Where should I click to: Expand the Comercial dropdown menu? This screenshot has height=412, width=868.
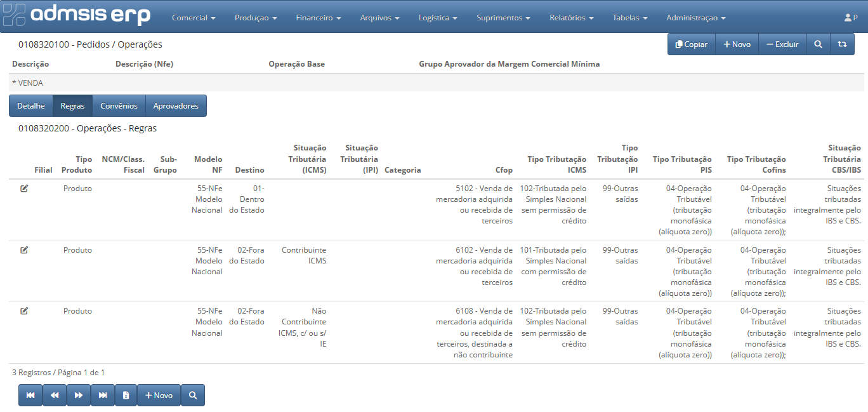coord(194,18)
